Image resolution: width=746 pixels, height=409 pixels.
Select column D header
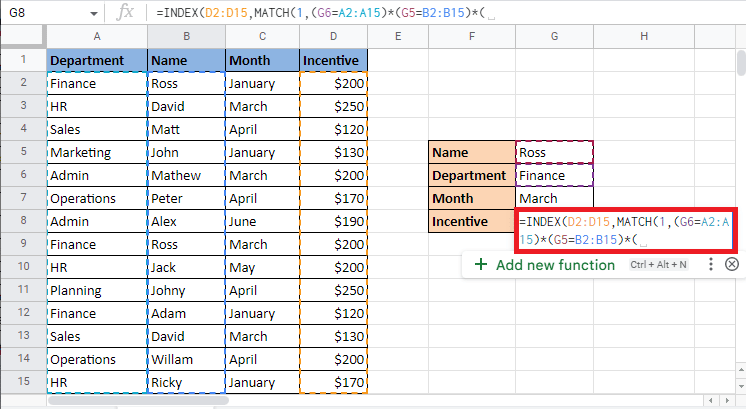(x=333, y=37)
